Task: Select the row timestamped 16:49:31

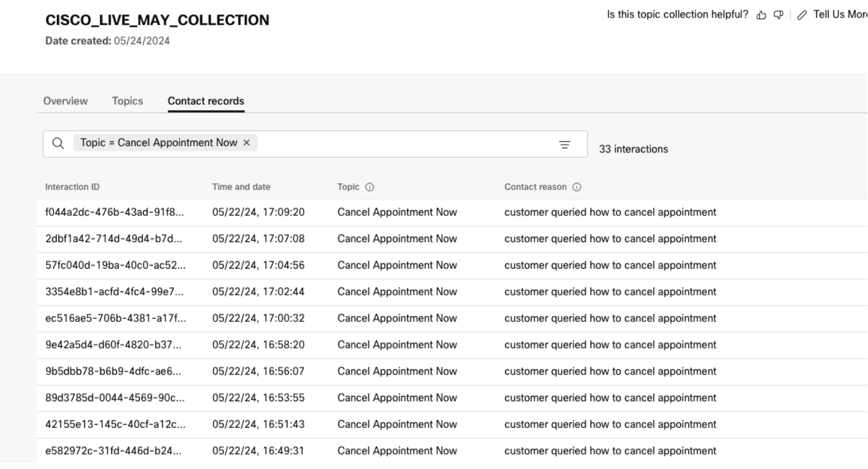Action: click(x=258, y=450)
